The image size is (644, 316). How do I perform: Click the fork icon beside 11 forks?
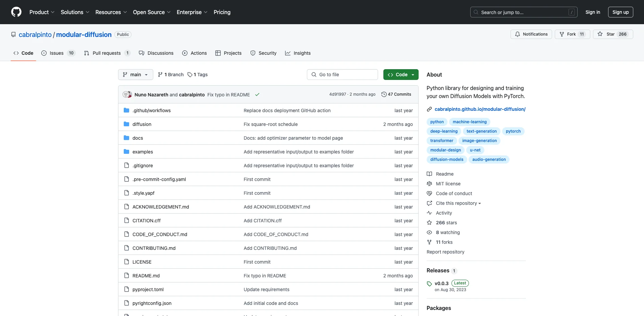click(x=429, y=242)
